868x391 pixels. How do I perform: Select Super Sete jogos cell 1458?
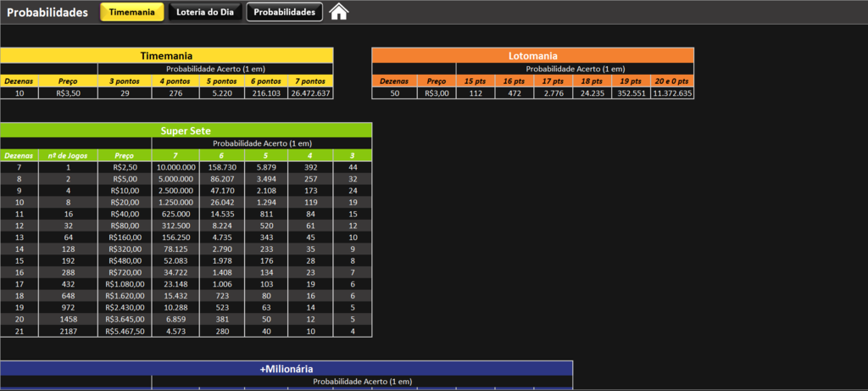coord(68,319)
